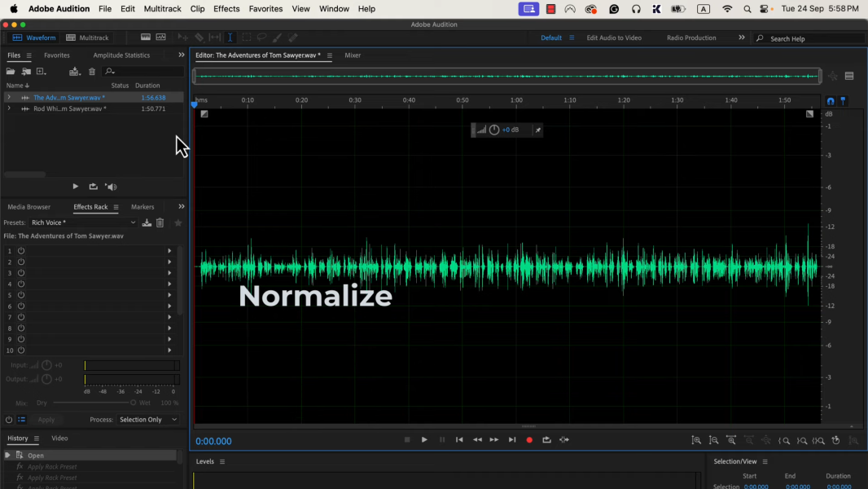Expand Rod Whi...m Sawyer.wav file row
This screenshot has height=489, width=868.
click(x=9, y=108)
